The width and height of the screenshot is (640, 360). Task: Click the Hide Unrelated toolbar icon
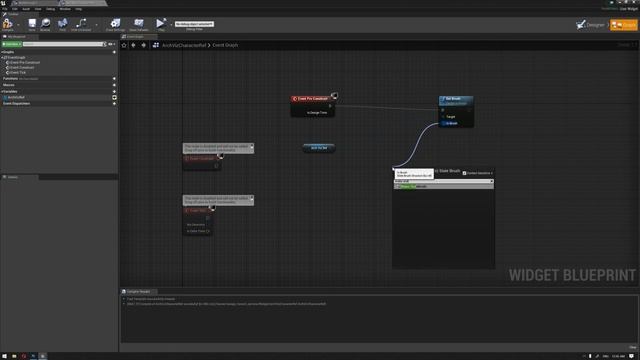[x=81, y=24]
